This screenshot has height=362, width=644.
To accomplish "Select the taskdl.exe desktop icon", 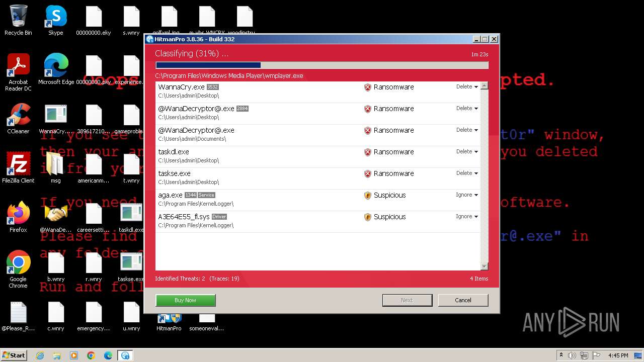I will click(x=131, y=217).
